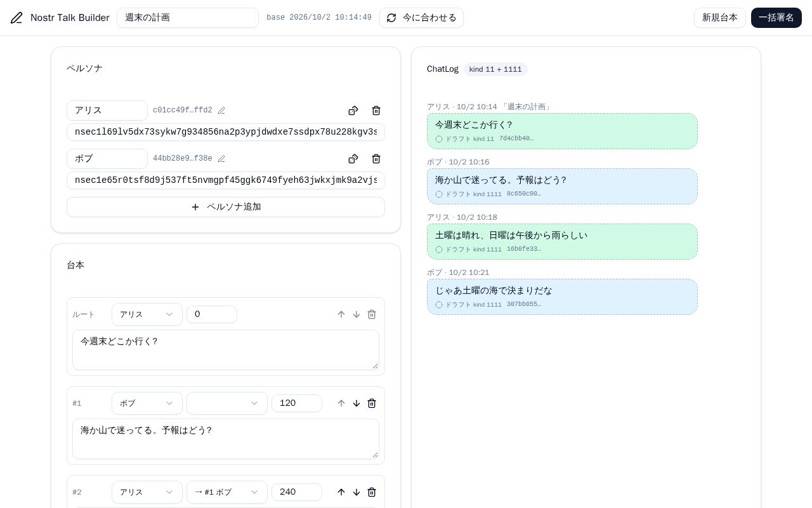This screenshot has width=812, height=508.
Task: Click the pen logo next to Nostr Talk Builder
Action: [x=16, y=18]
